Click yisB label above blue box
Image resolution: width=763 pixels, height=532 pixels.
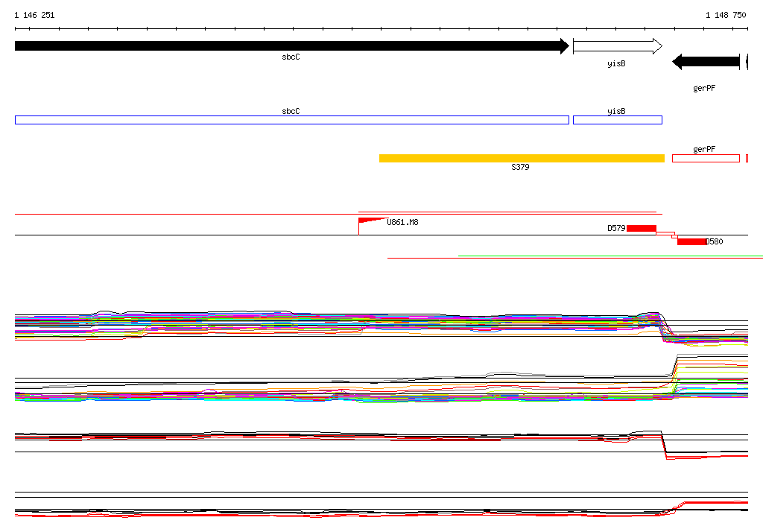616,111
